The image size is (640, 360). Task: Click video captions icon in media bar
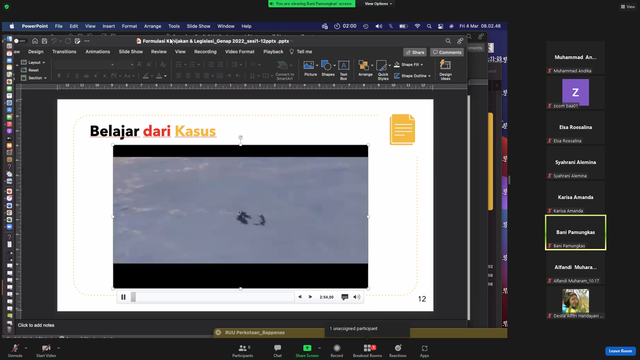(x=344, y=297)
